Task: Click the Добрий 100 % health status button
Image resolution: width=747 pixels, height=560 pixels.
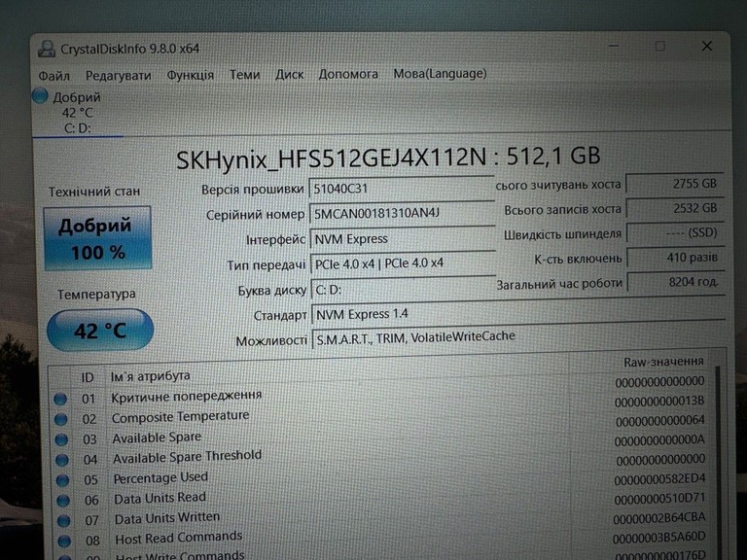Action: point(97,238)
